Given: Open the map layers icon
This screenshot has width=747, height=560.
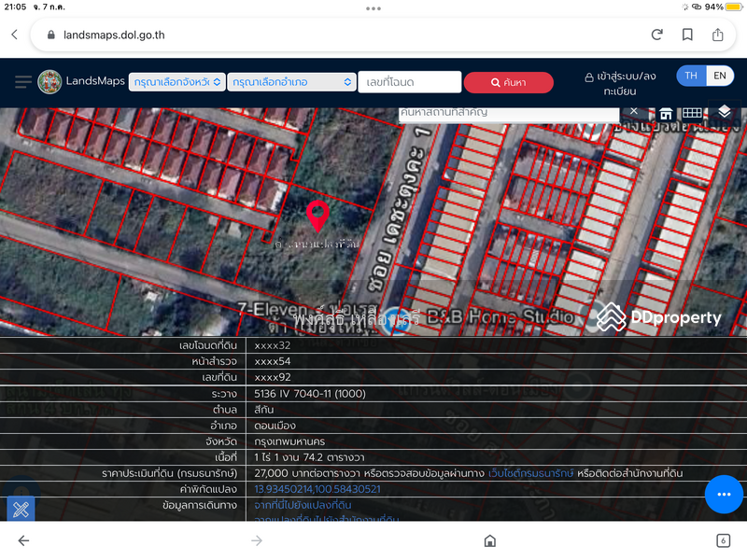Looking at the screenshot, I should 725,112.
